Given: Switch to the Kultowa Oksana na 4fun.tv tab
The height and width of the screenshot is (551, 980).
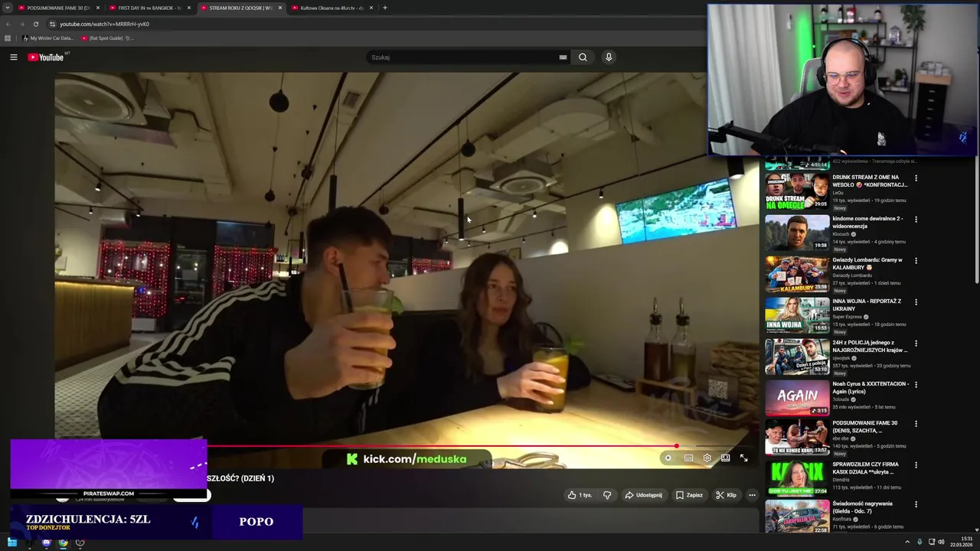Looking at the screenshot, I should tap(331, 8).
